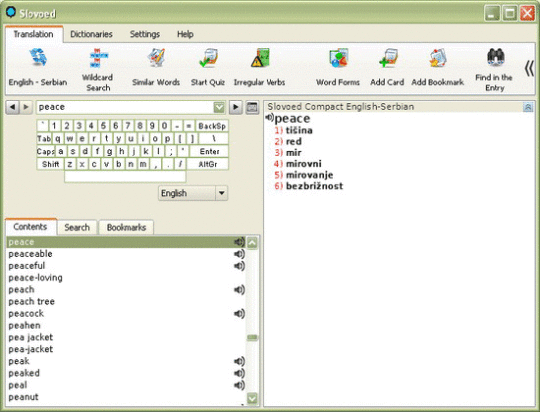540x412 pixels.
Task: Toggle on-screen keyboard icon
Action: pos(252,107)
